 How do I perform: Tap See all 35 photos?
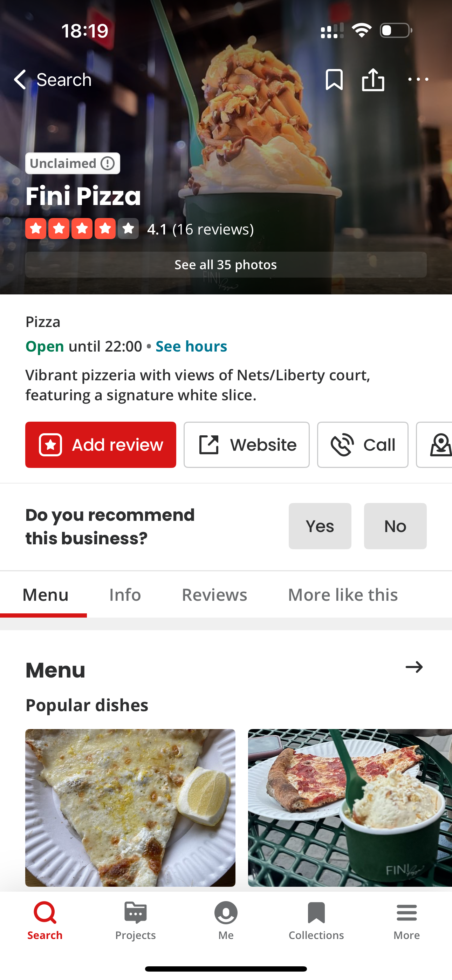tap(226, 265)
